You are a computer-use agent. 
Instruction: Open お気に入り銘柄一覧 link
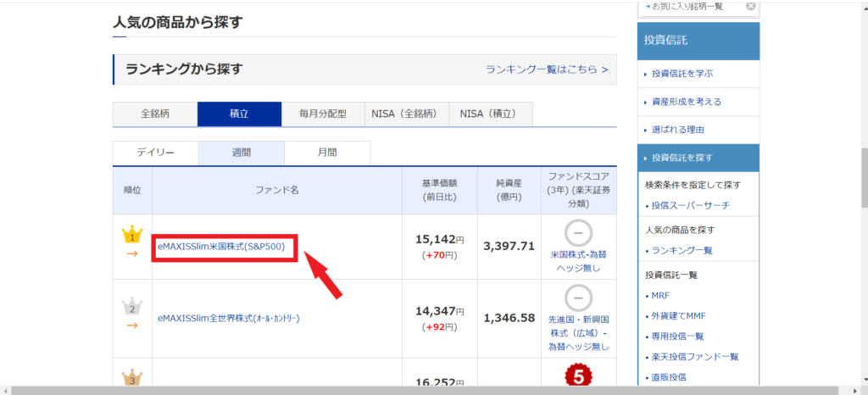coord(687,7)
